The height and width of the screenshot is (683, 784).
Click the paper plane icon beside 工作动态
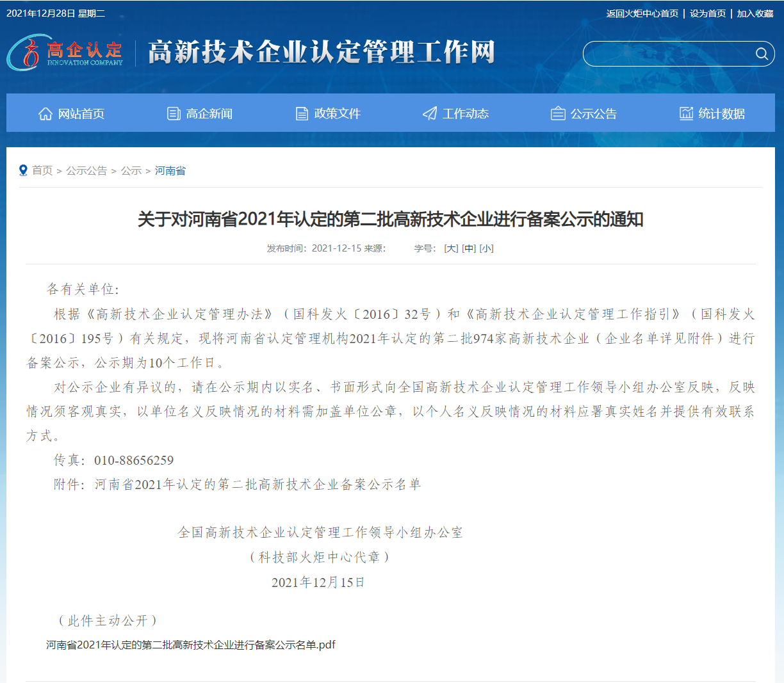point(430,114)
